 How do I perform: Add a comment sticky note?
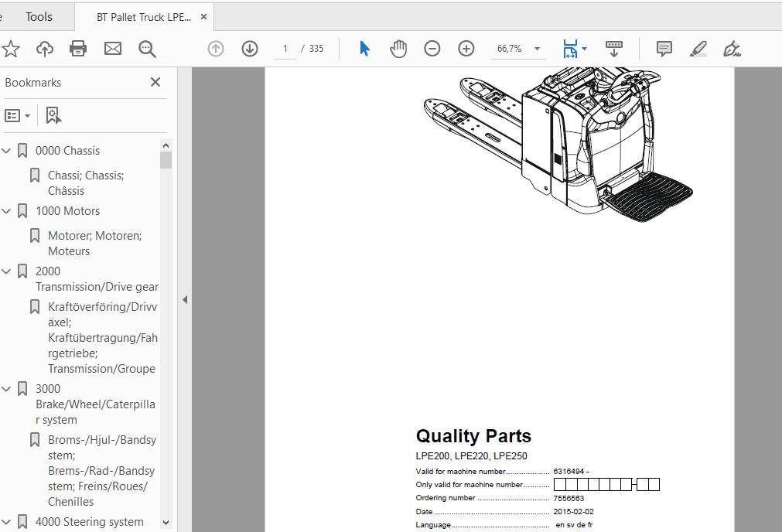[664, 49]
